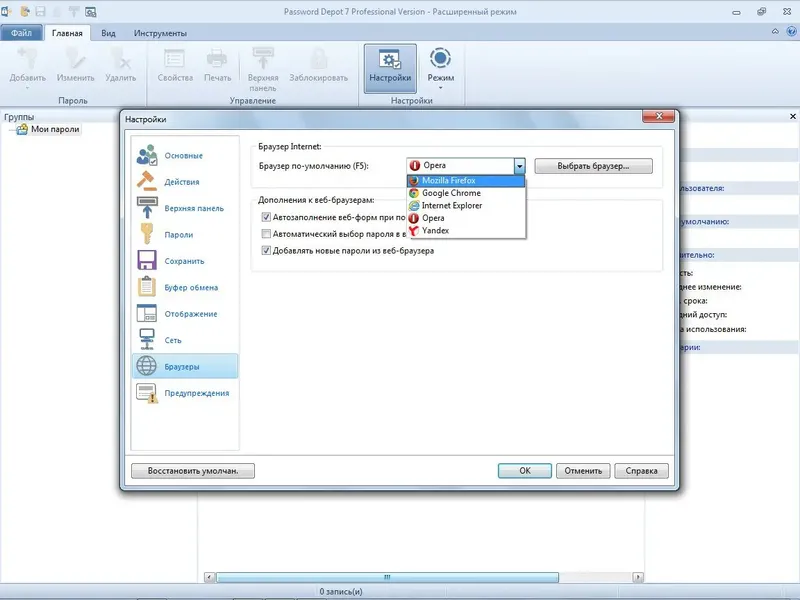Open the Инструменты ribbon tab

[x=160, y=33]
